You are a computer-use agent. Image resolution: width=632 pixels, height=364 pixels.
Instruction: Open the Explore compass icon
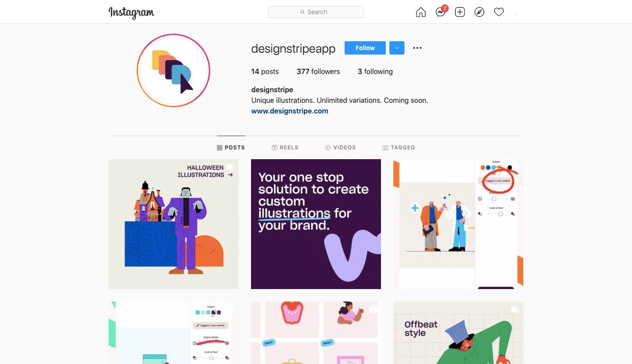pyautogui.click(x=479, y=12)
